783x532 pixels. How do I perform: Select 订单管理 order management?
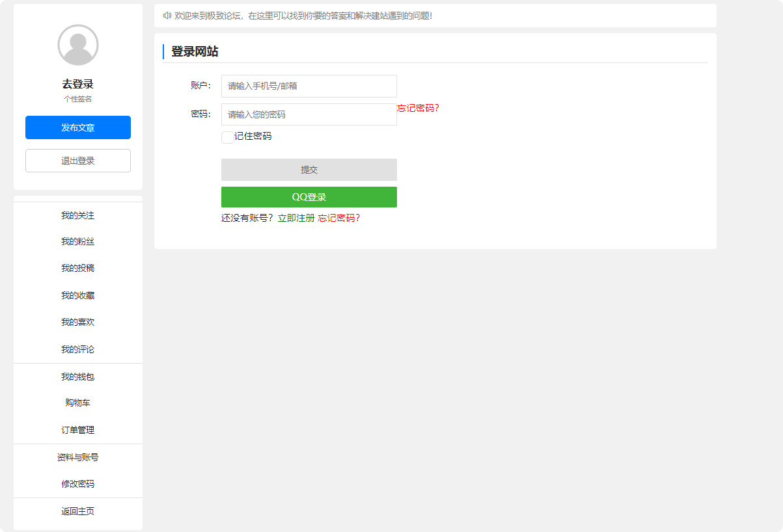pos(77,430)
